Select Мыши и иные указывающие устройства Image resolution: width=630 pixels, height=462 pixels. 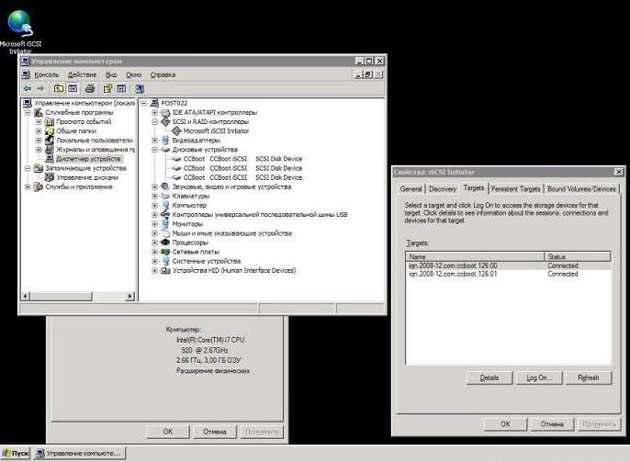pyautogui.click(x=232, y=233)
